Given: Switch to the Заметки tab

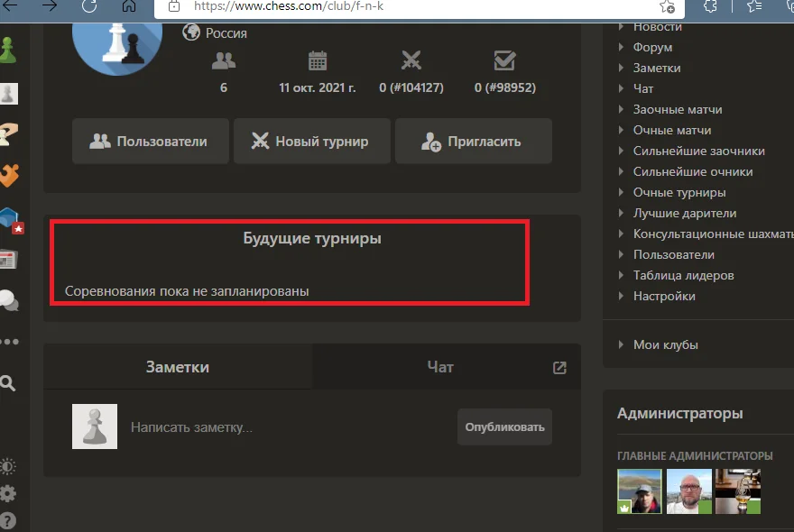Looking at the screenshot, I should (177, 367).
